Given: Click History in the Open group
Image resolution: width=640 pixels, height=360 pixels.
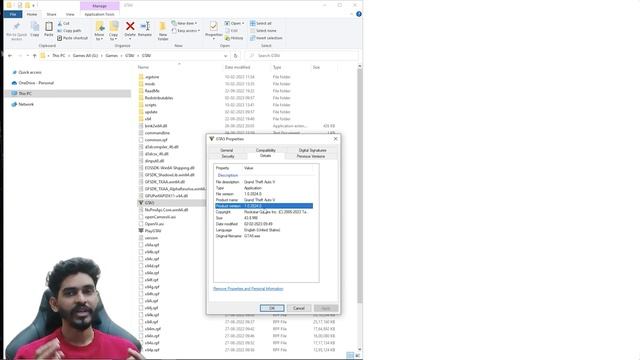Looking at the screenshot, I should pos(234,38).
